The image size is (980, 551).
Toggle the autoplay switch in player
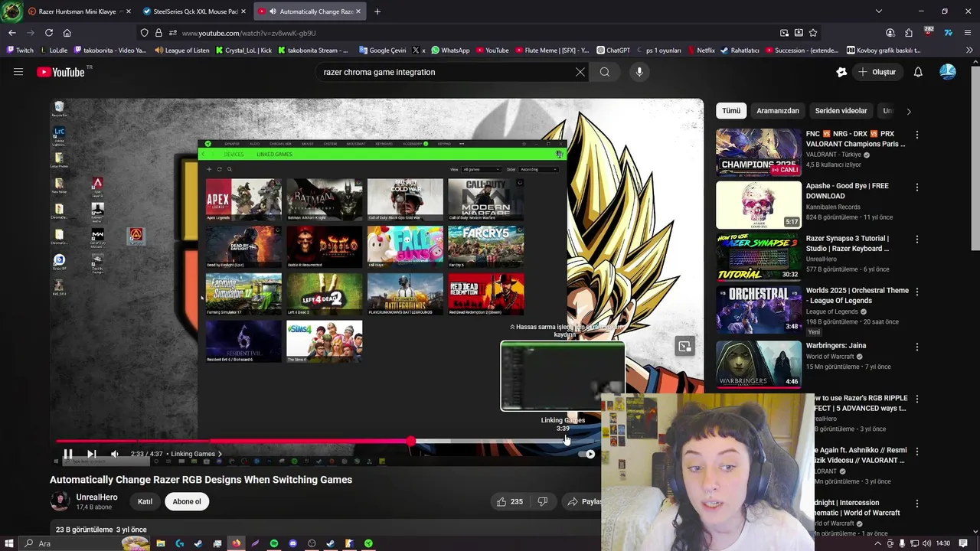tap(587, 454)
